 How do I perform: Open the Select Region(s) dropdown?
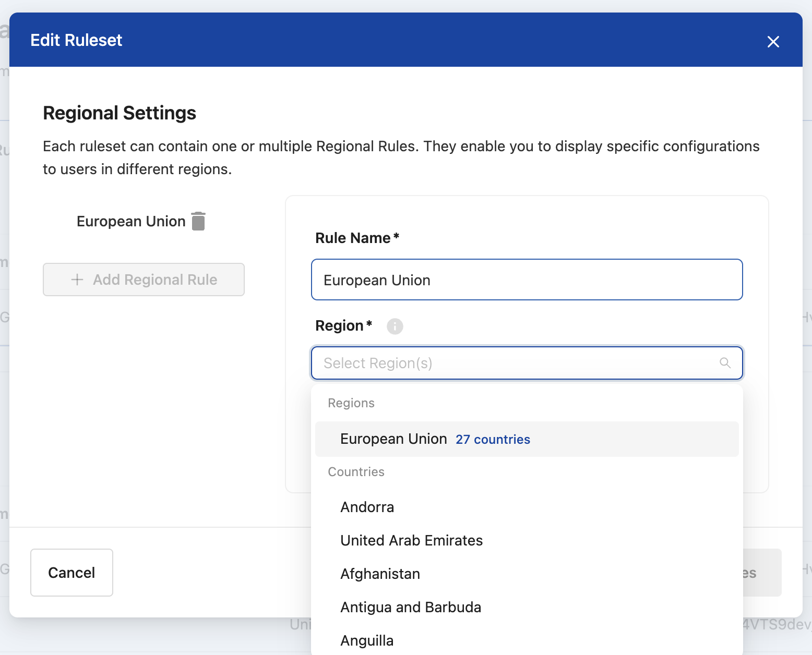(527, 363)
